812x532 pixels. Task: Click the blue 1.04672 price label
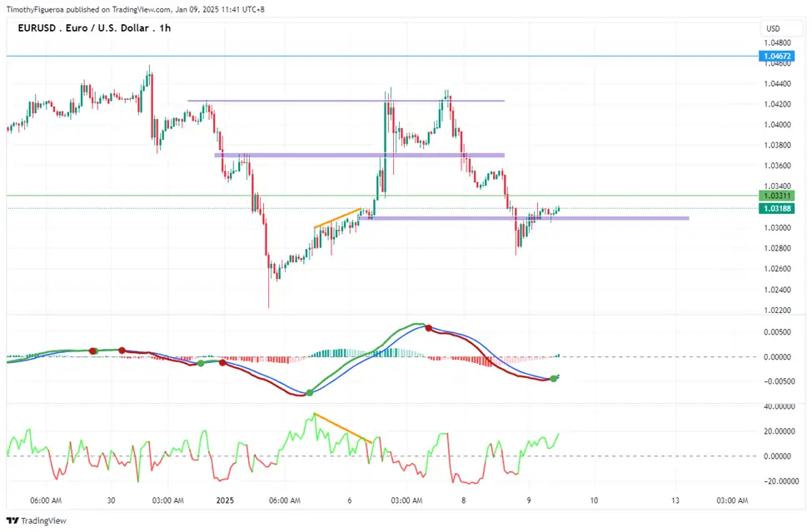coord(777,56)
